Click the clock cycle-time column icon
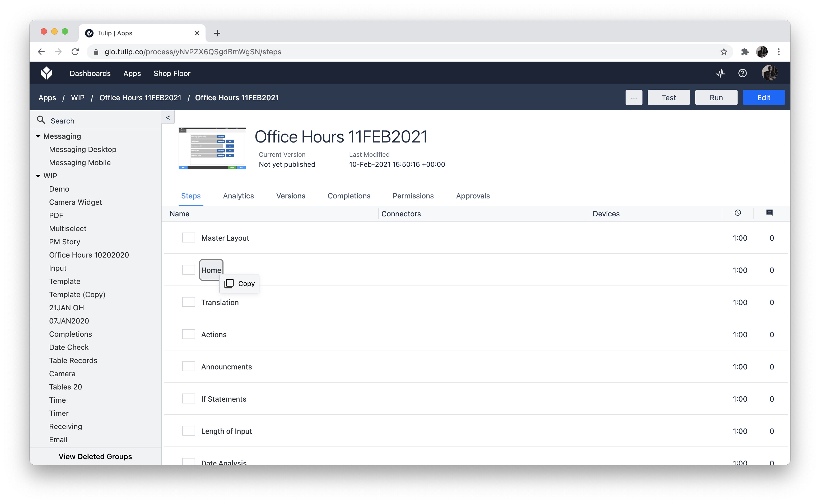This screenshot has height=504, width=820. (738, 213)
